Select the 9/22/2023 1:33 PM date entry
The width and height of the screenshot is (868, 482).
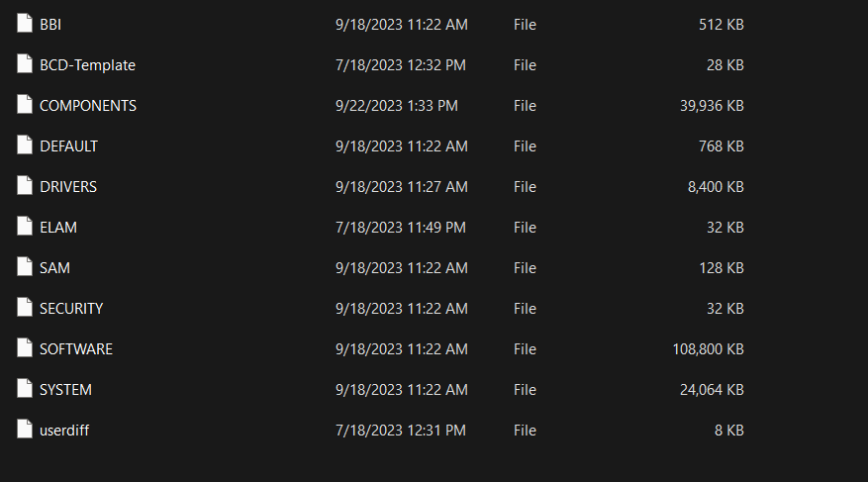pyautogui.click(x=396, y=106)
